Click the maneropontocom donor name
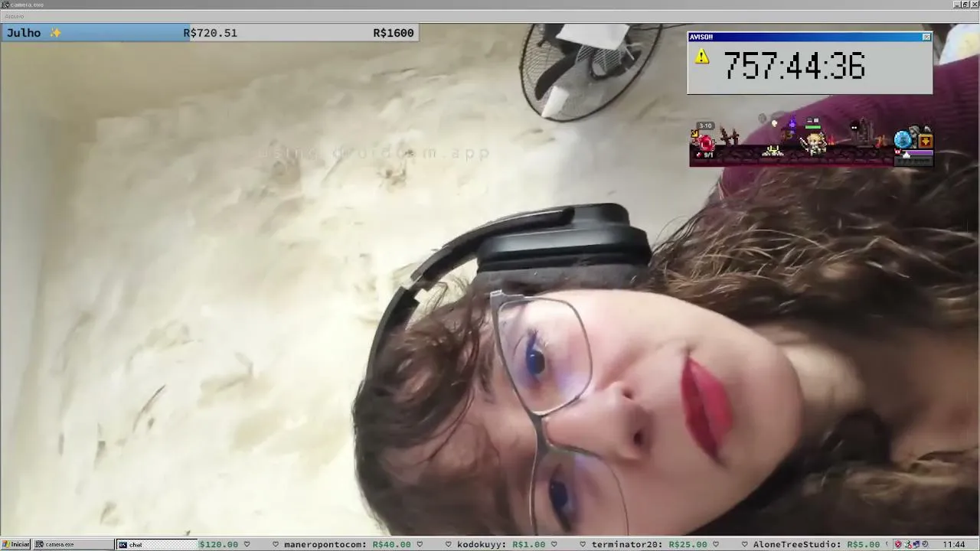The image size is (980, 551). (x=325, y=545)
